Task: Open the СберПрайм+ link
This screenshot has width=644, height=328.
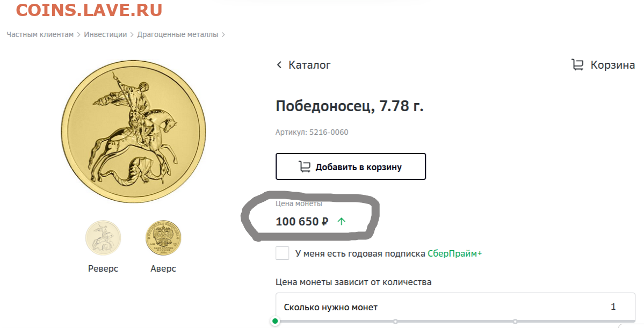Action: (x=455, y=253)
